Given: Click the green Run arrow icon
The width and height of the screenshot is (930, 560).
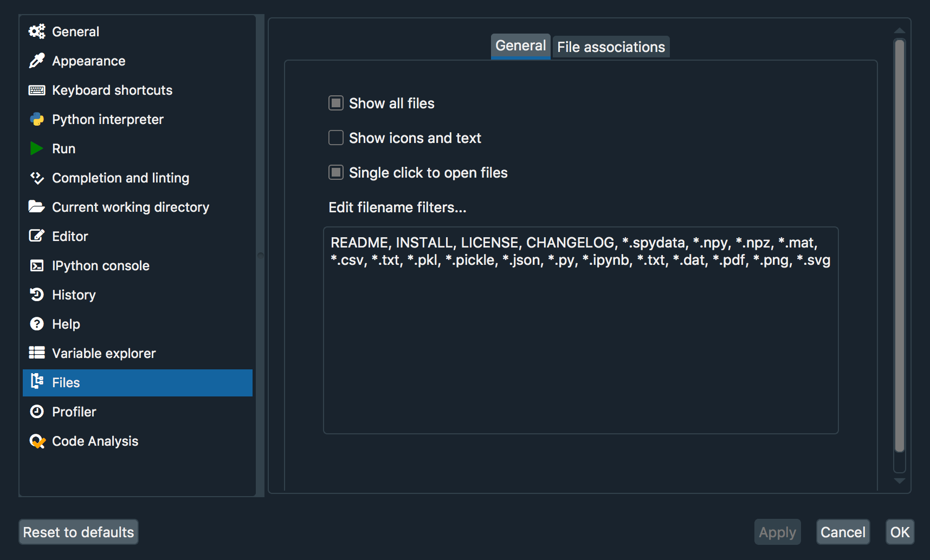Looking at the screenshot, I should (x=36, y=148).
